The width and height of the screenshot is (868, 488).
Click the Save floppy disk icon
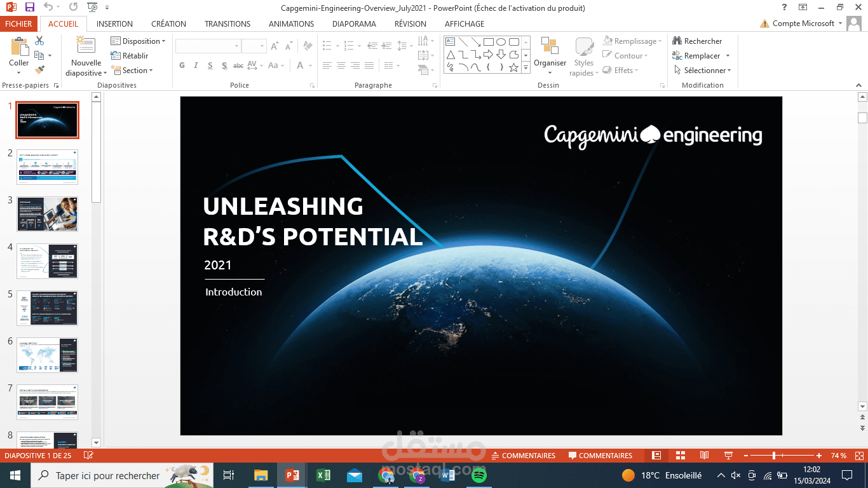[30, 8]
